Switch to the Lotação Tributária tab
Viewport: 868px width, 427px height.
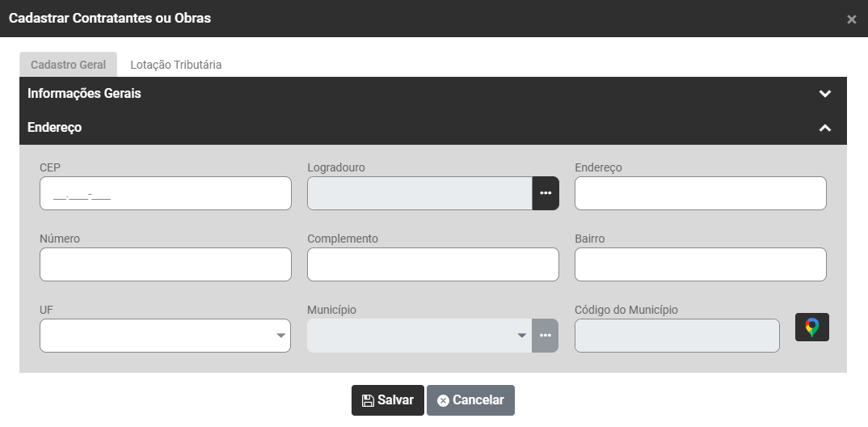tap(175, 65)
